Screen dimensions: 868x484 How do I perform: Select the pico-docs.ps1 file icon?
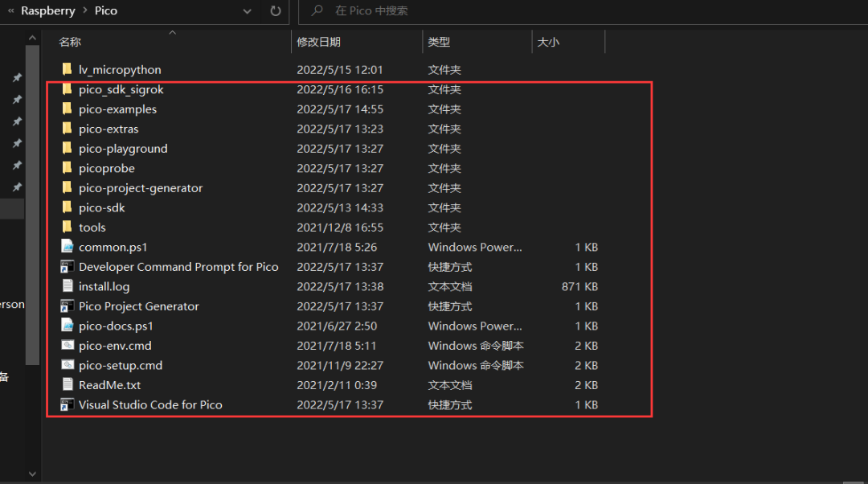click(67, 326)
